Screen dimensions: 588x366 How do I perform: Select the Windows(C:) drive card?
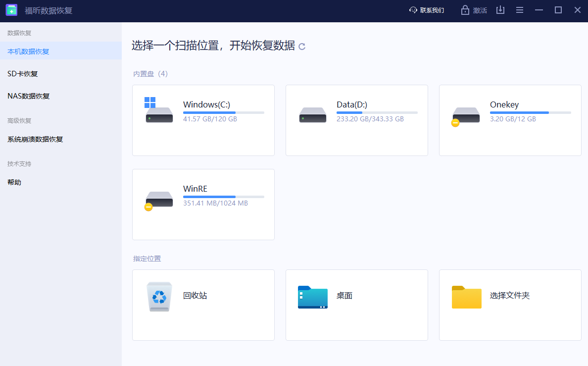tap(203, 120)
